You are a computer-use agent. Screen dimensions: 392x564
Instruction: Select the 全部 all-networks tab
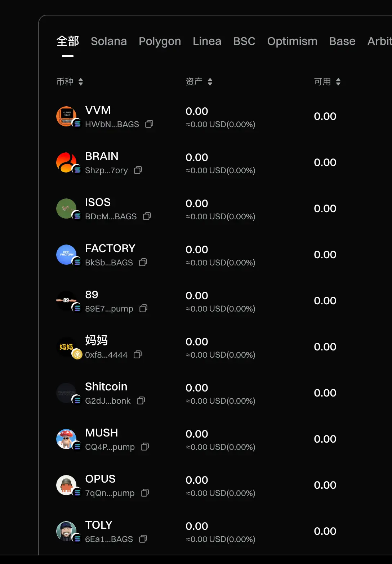pos(68,41)
